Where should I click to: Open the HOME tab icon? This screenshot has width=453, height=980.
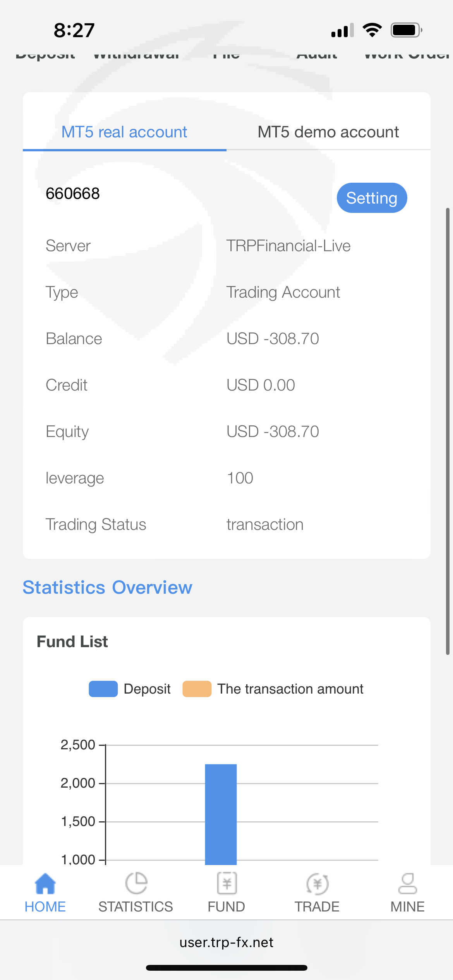(x=45, y=884)
